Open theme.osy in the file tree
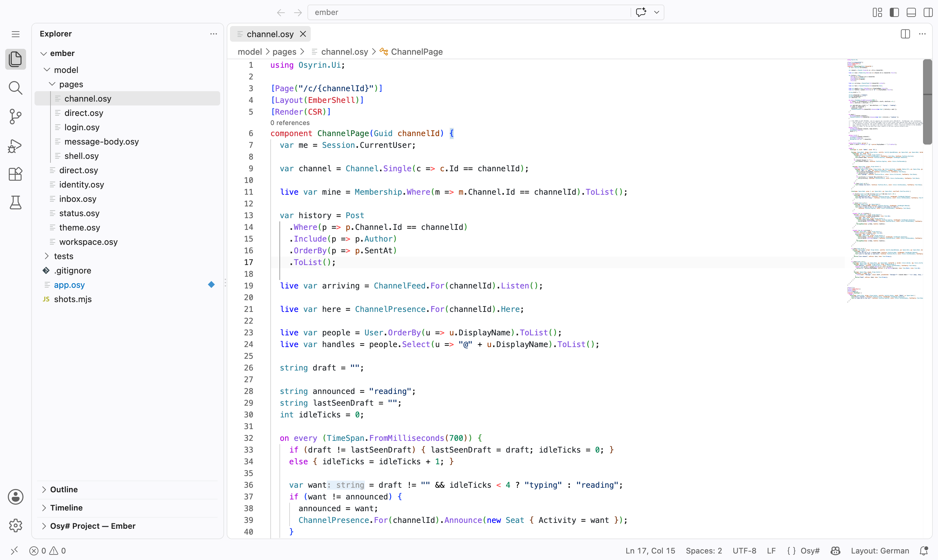This screenshot has width=938, height=560. click(x=127, y=228)
